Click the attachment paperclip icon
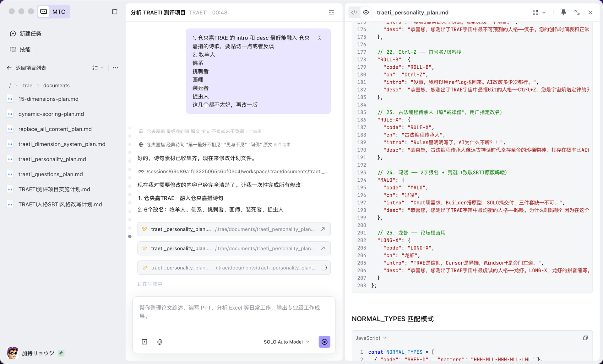 [160, 342]
